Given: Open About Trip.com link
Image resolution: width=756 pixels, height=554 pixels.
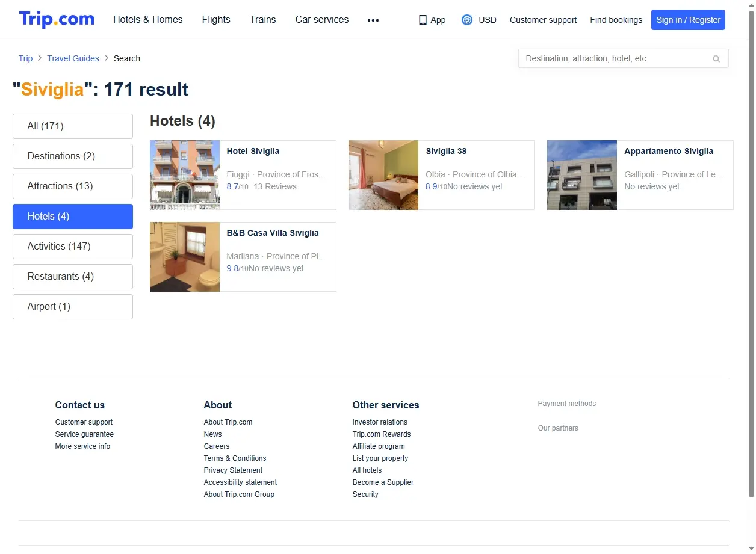Looking at the screenshot, I should pyautogui.click(x=228, y=422).
